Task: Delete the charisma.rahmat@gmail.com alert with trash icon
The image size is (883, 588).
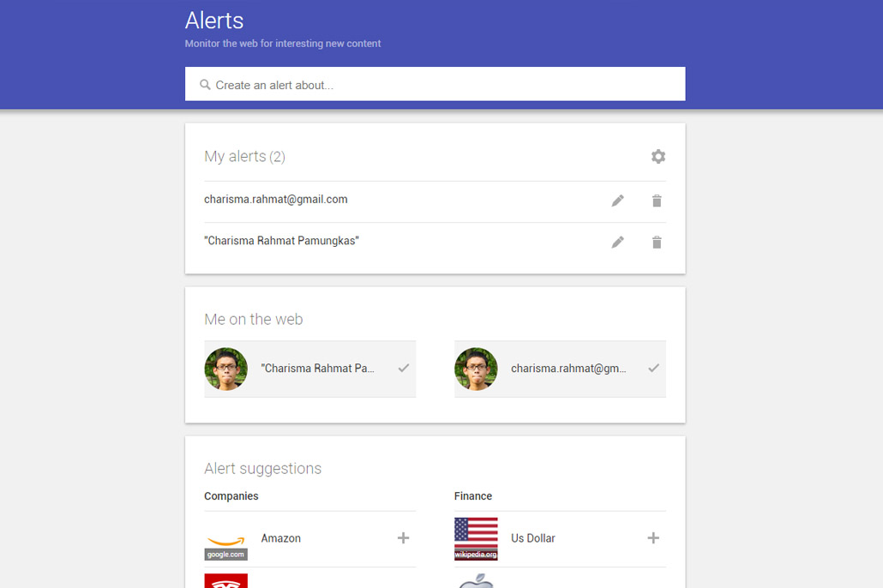Action: 657,201
